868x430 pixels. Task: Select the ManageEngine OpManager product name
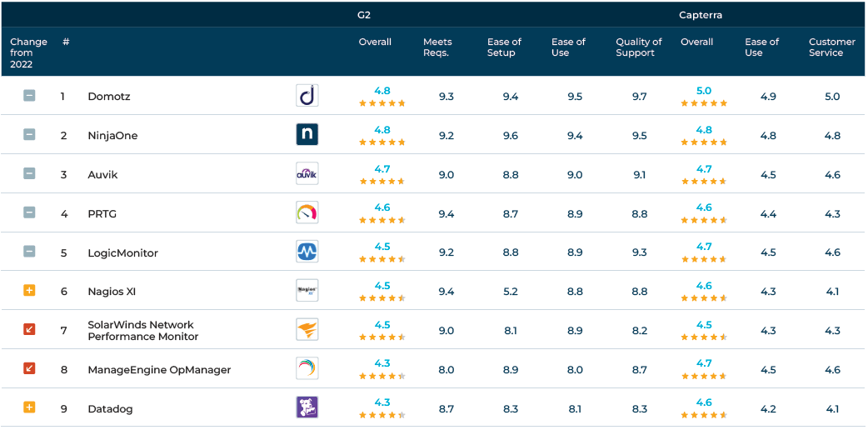tap(159, 370)
